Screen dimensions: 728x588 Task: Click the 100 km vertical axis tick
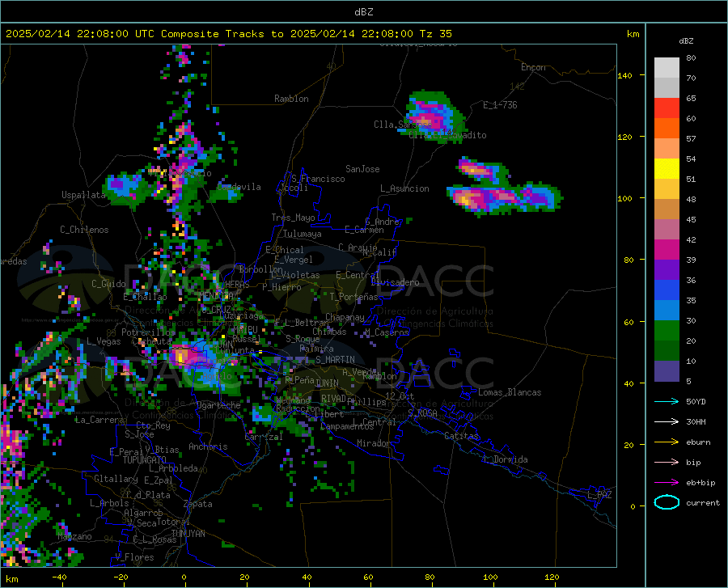tap(624, 198)
